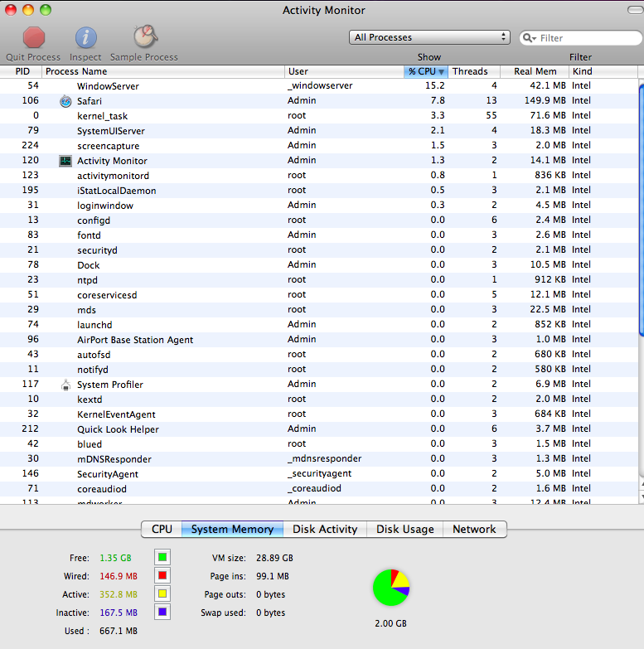Select the configd process

pos(319,220)
